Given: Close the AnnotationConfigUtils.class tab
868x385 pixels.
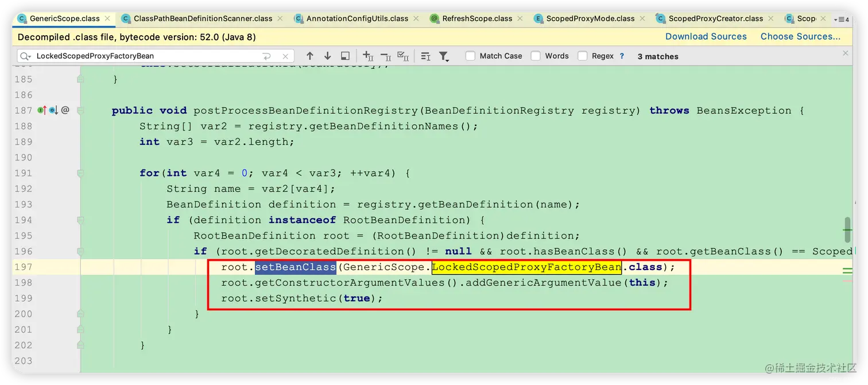Looking at the screenshot, I should (x=416, y=18).
